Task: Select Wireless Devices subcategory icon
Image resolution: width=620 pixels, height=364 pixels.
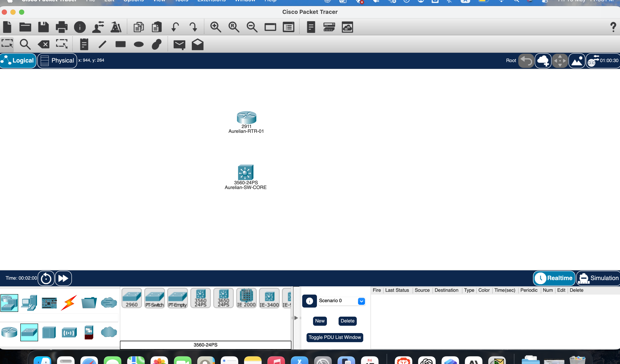Action: [x=69, y=333]
